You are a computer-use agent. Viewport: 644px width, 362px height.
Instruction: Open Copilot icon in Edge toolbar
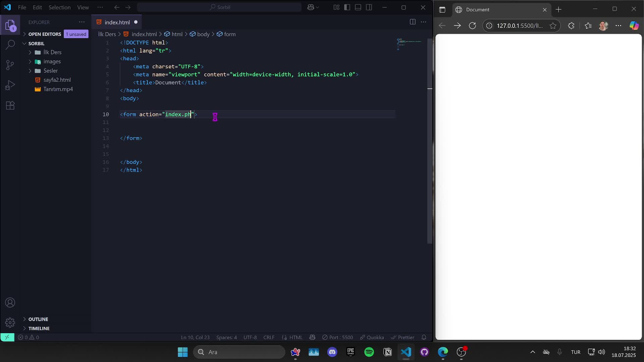[634, 25]
